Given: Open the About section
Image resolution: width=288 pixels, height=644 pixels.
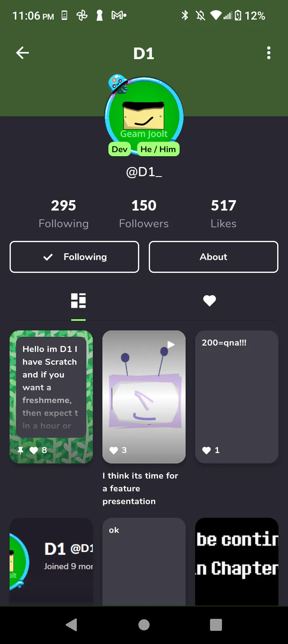Looking at the screenshot, I should point(214,257).
